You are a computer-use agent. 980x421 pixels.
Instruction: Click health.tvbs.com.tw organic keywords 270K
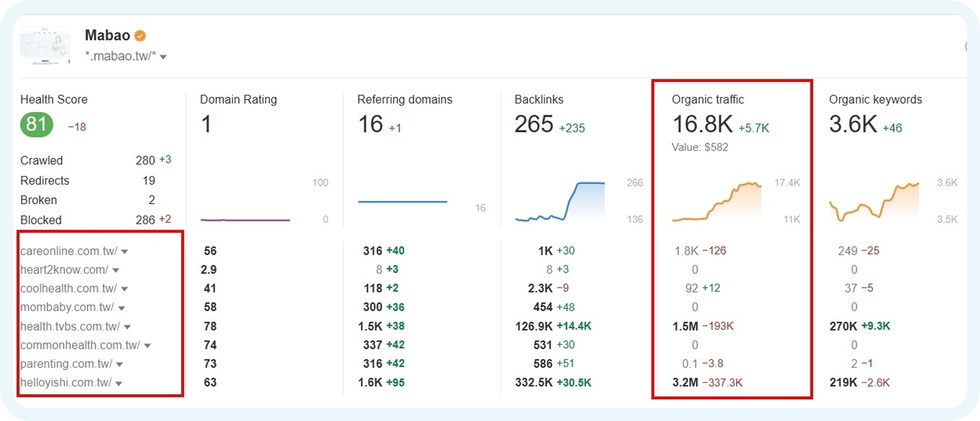coord(843,326)
